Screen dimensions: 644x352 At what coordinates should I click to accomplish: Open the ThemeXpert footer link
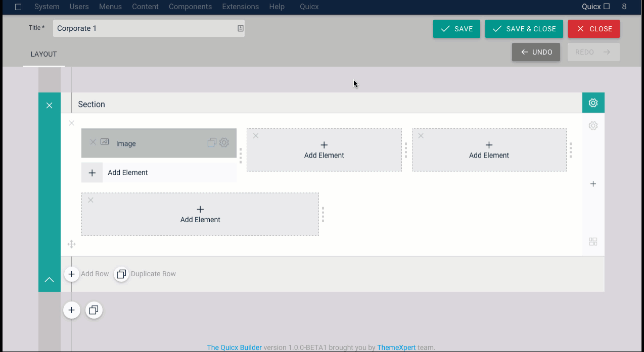396,347
